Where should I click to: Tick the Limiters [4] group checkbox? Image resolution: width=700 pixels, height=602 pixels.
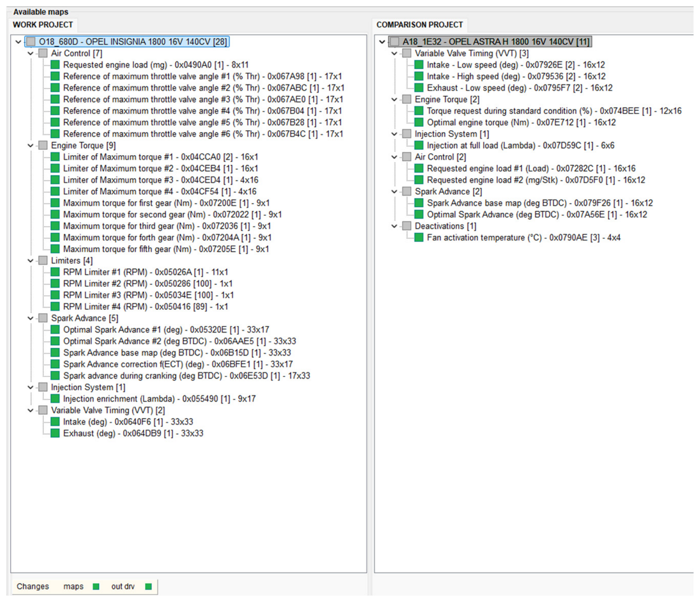(43, 260)
